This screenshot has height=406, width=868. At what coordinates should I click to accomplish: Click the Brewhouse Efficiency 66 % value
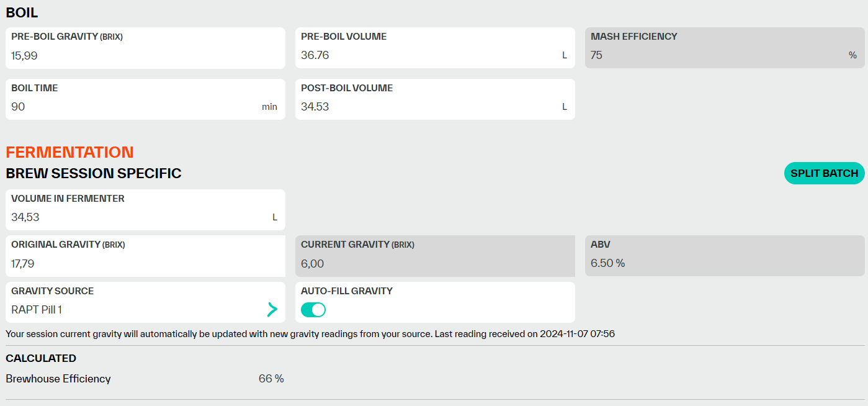(x=271, y=379)
